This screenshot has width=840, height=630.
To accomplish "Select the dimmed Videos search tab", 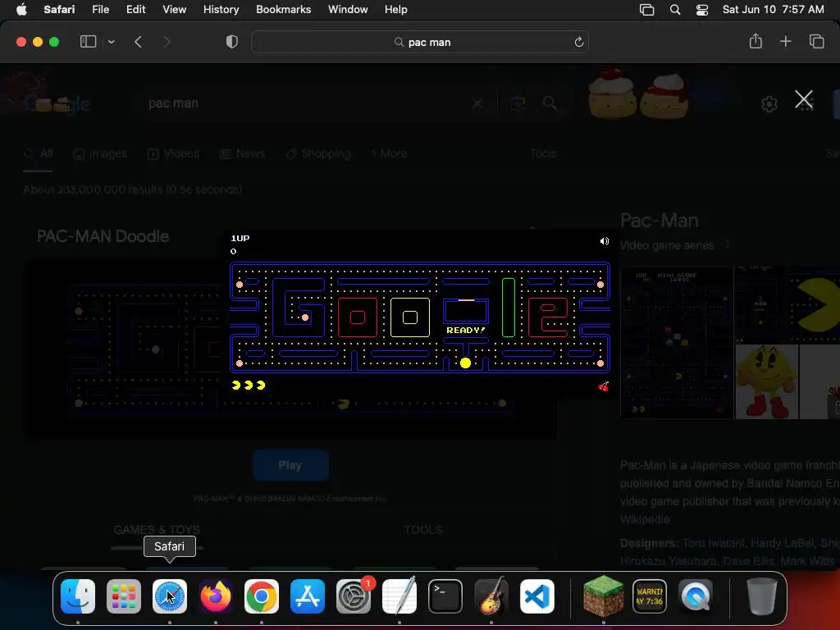I will click(174, 153).
